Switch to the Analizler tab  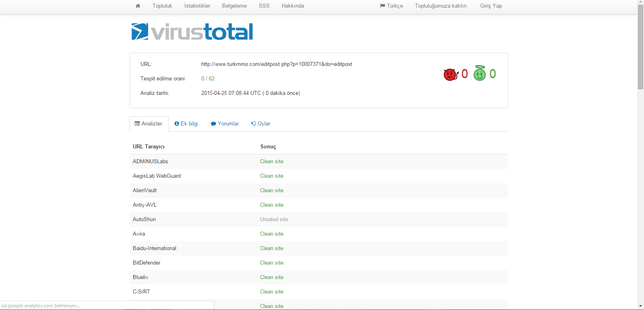click(x=149, y=124)
